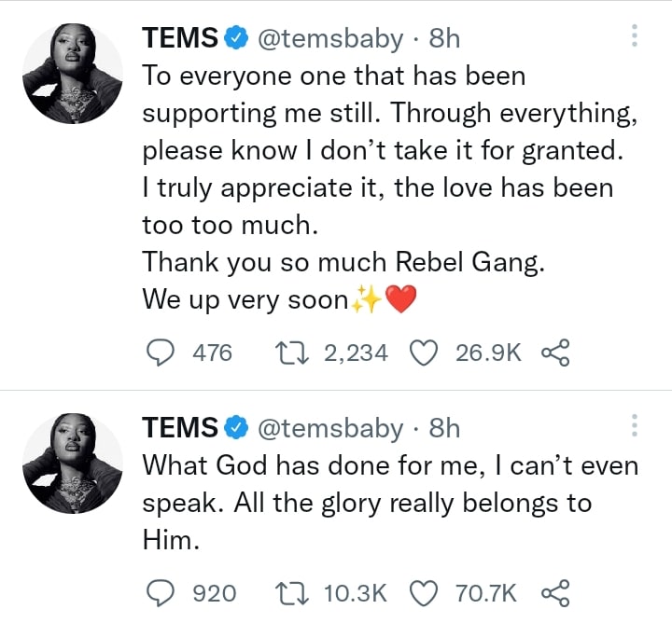The width and height of the screenshot is (672, 623).
Task: Like the tweet with 70.7K likes
Action: [x=424, y=593]
